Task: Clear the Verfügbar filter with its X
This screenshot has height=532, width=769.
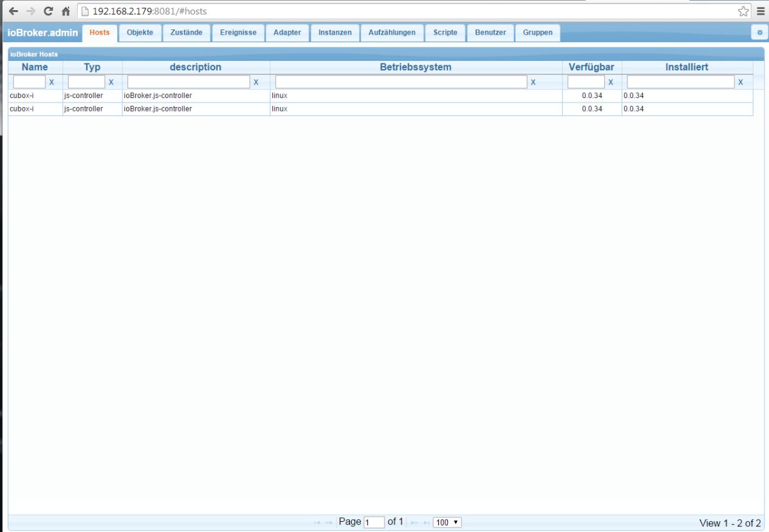Action: 611,82
